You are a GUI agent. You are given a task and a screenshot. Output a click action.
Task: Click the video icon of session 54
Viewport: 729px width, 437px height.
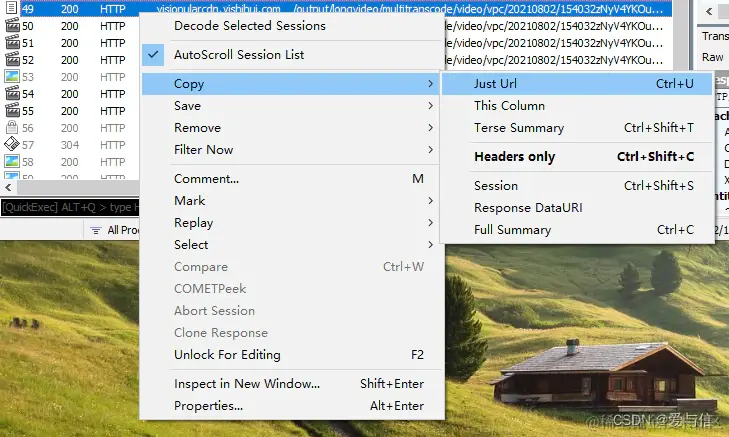click(x=12, y=93)
